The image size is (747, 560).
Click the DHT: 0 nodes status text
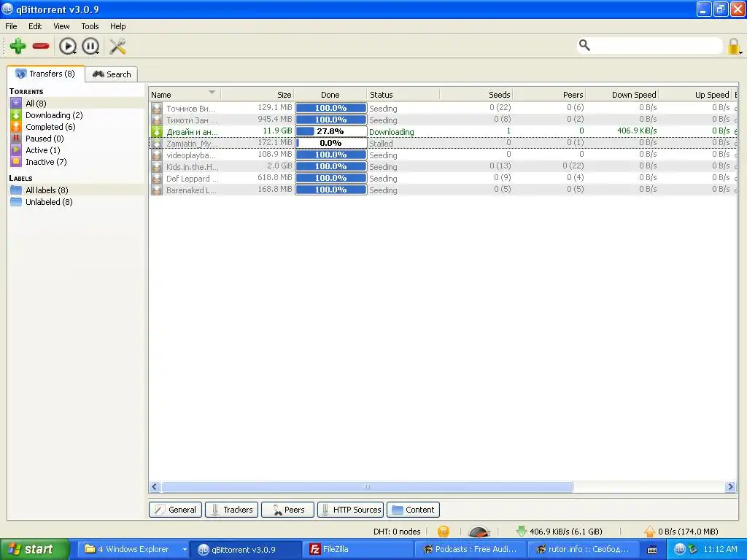pyautogui.click(x=397, y=532)
